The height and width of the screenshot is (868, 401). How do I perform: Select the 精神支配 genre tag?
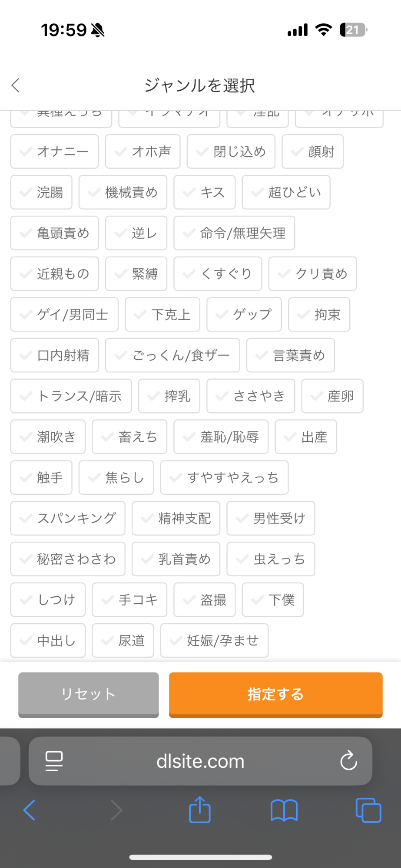176,518
